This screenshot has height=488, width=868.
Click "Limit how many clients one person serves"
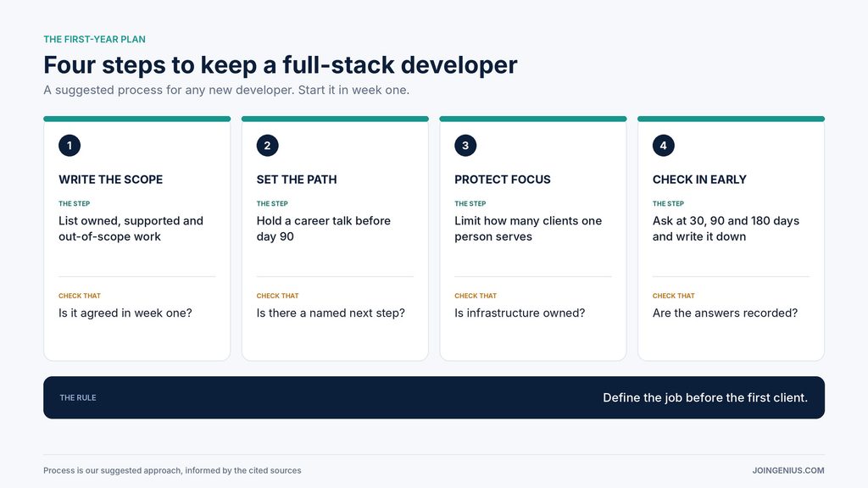click(528, 229)
